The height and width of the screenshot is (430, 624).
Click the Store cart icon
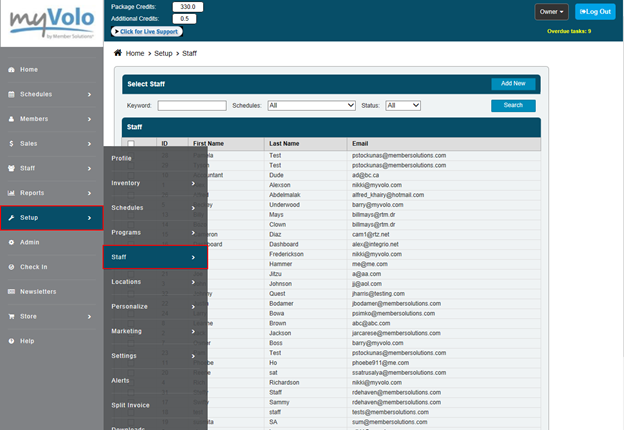pos(11,316)
